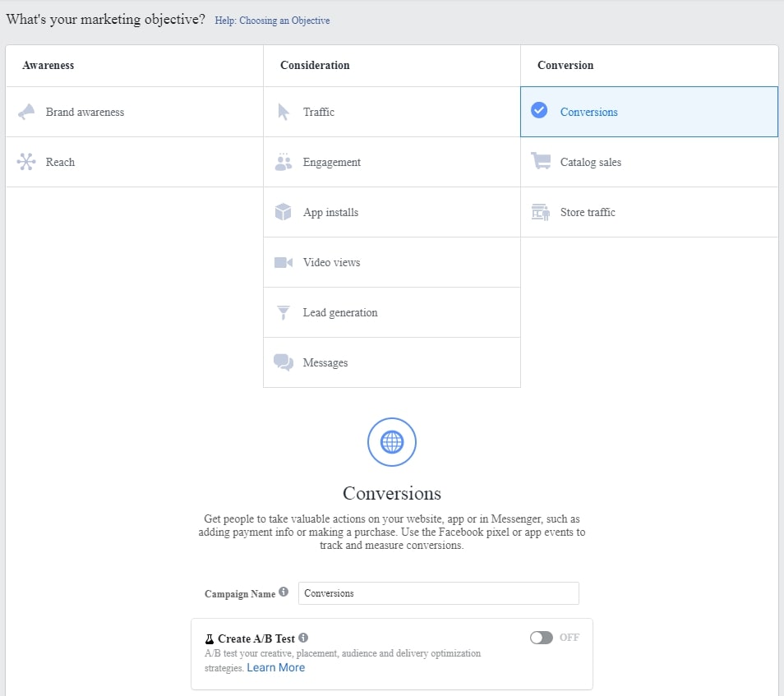Click inside the Campaign Name field

[438, 592]
